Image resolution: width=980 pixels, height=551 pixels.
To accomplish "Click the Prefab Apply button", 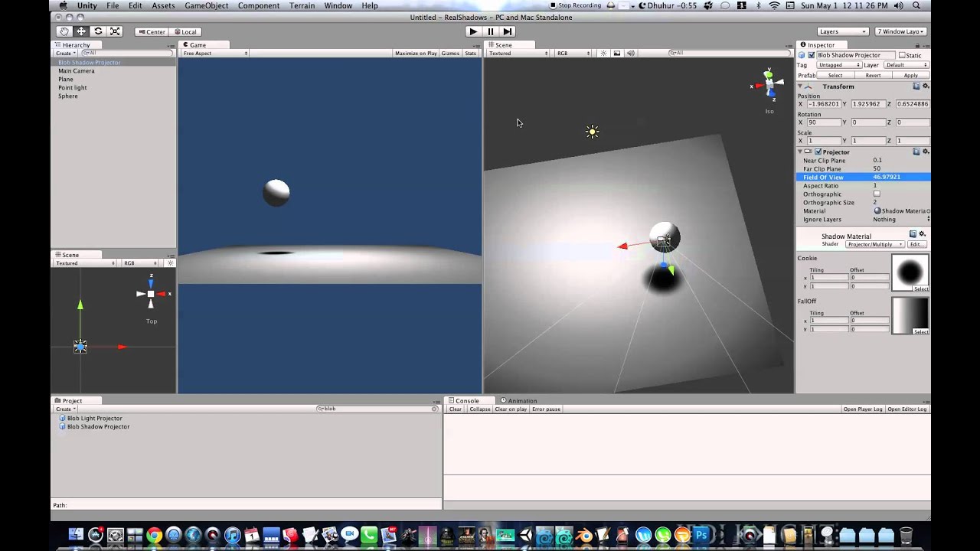I will click(910, 75).
